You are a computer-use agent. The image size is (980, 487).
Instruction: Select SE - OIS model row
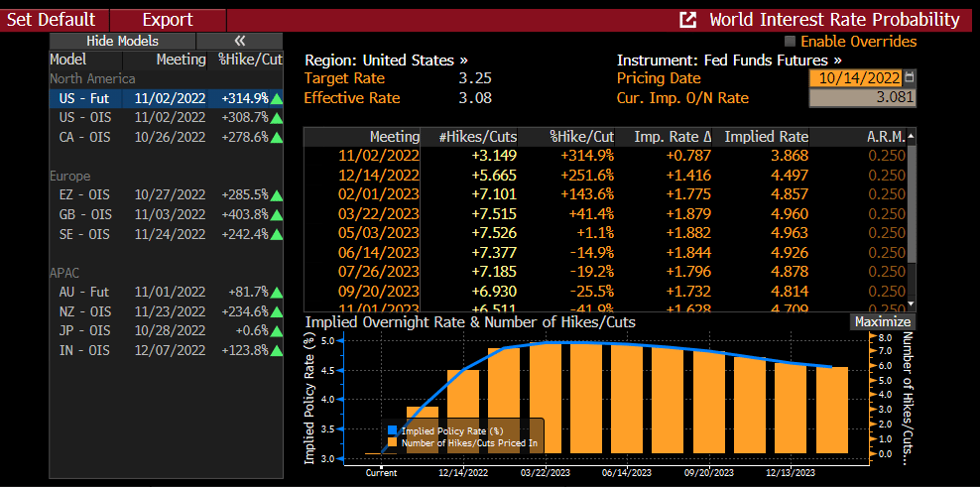click(167, 234)
